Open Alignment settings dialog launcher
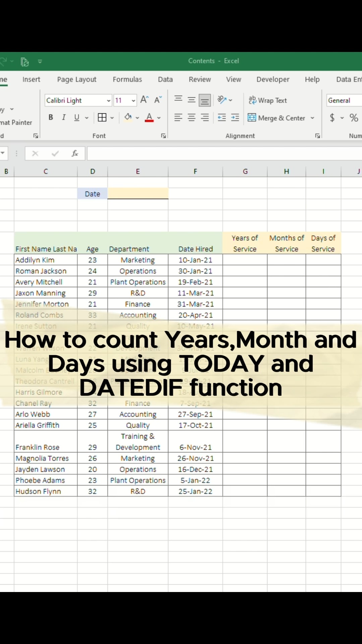This screenshot has width=362, height=644. point(317,136)
